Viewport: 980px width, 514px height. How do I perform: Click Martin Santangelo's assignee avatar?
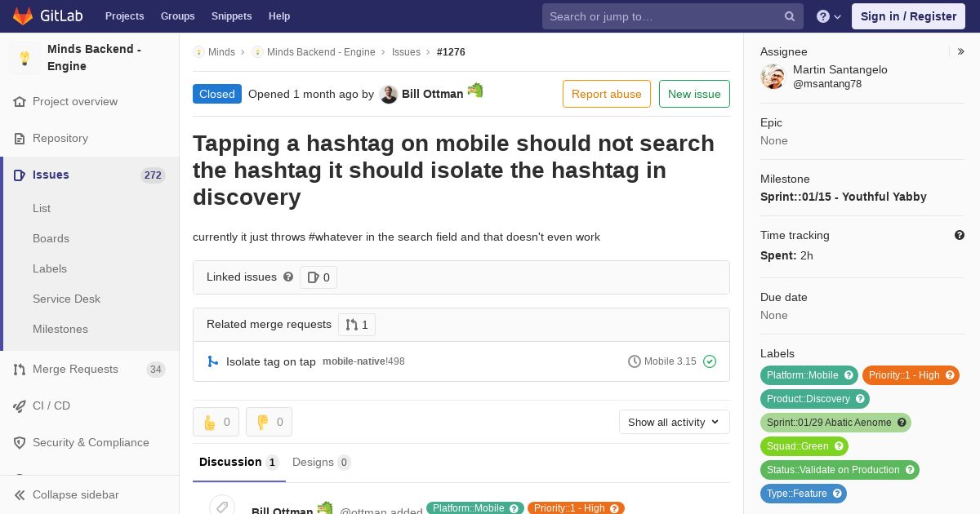[773, 77]
